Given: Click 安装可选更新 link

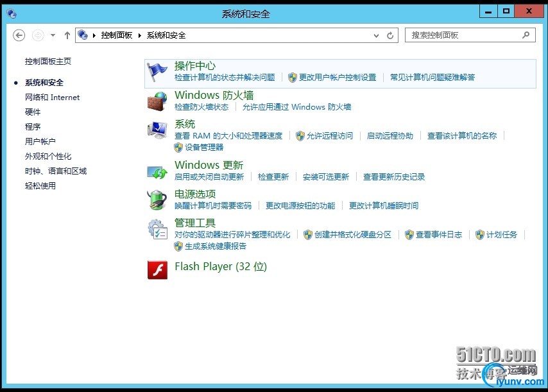Looking at the screenshot, I should [x=326, y=177].
